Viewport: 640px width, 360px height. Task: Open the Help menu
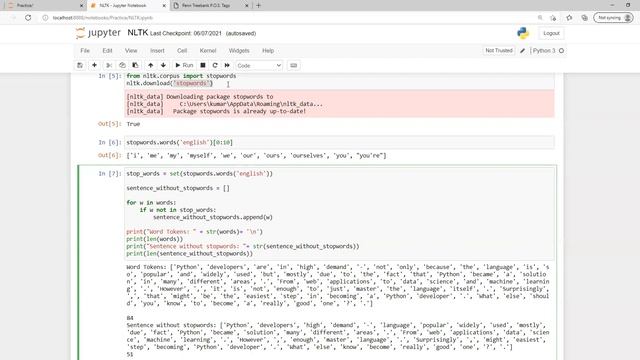click(268, 51)
